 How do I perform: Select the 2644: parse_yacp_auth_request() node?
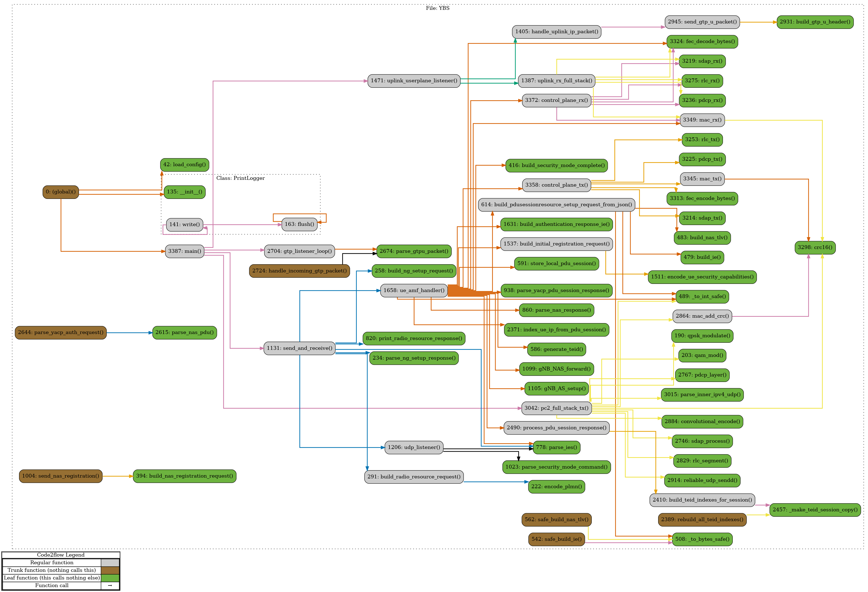[60, 333]
